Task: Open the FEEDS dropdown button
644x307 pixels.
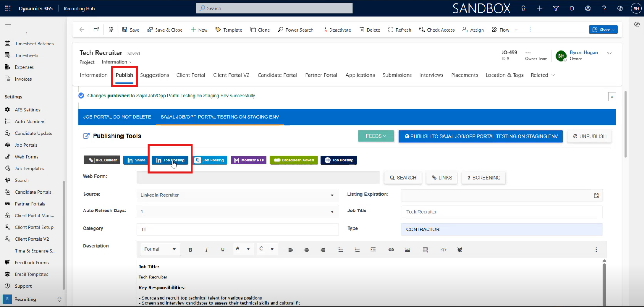Action: (x=376, y=136)
